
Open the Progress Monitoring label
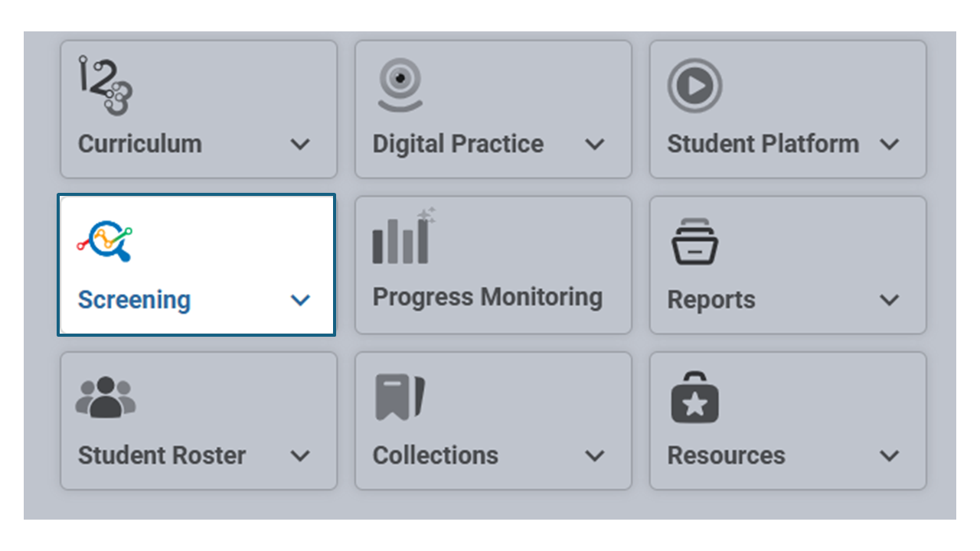click(x=488, y=298)
